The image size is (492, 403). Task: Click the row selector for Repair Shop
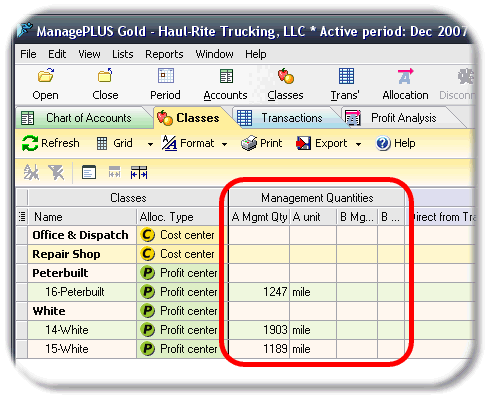(x=22, y=254)
